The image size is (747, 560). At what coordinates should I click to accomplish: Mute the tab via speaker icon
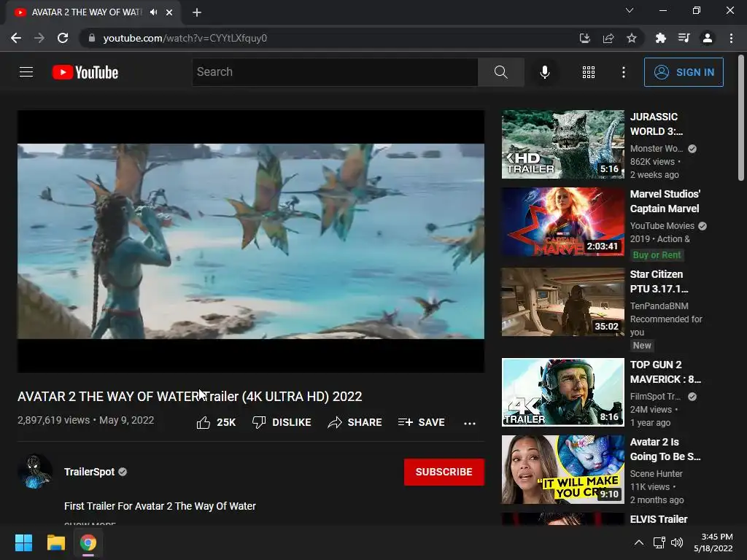click(x=153, y=12)
